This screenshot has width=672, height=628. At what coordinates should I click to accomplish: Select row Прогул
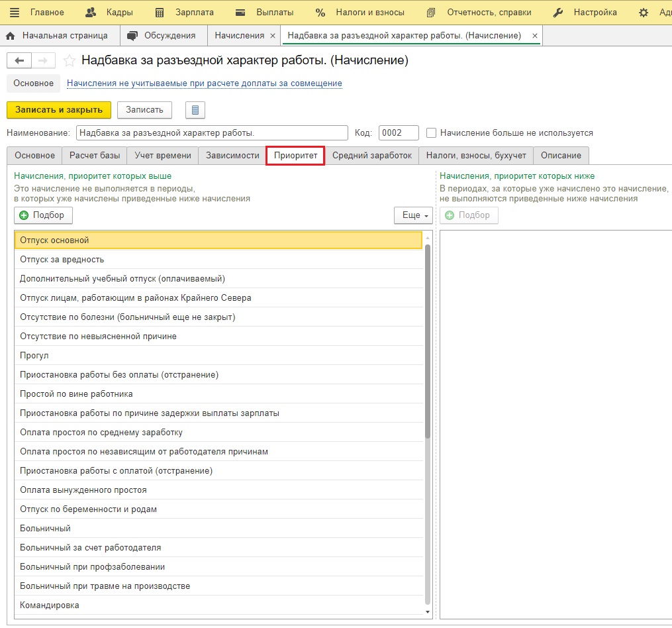[218, 356]
